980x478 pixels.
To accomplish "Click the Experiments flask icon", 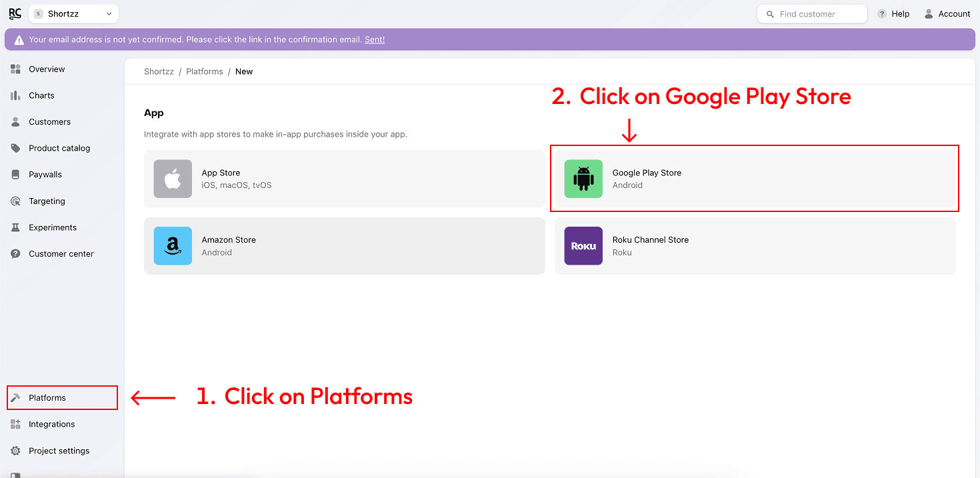I will click(x=15, y=228).
